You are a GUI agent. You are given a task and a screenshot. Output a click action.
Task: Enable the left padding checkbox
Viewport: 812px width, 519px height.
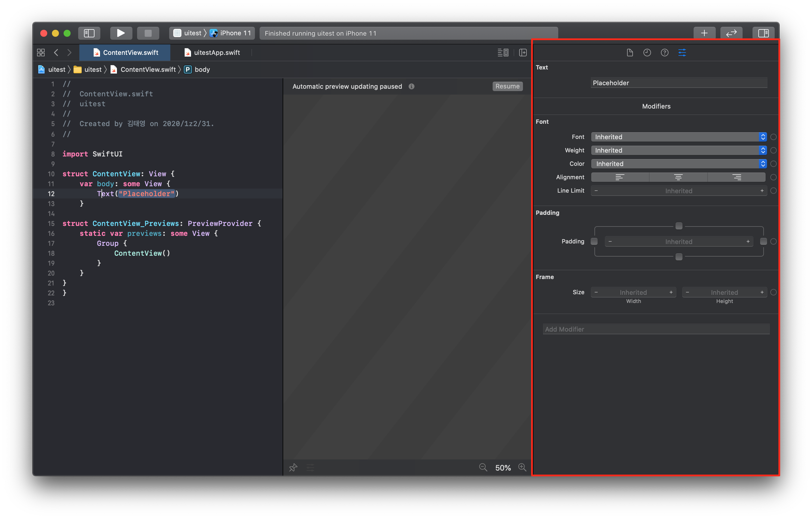594,242
